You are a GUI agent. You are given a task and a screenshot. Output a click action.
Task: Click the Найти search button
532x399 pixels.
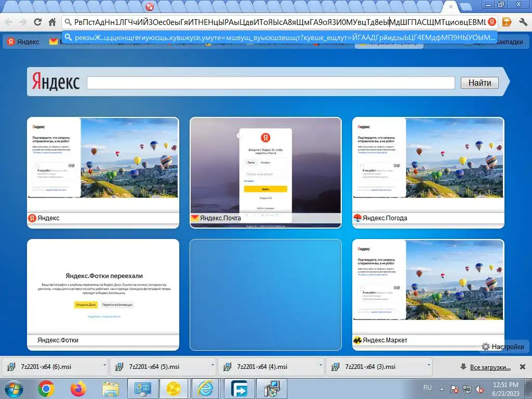tap(480, 83)
